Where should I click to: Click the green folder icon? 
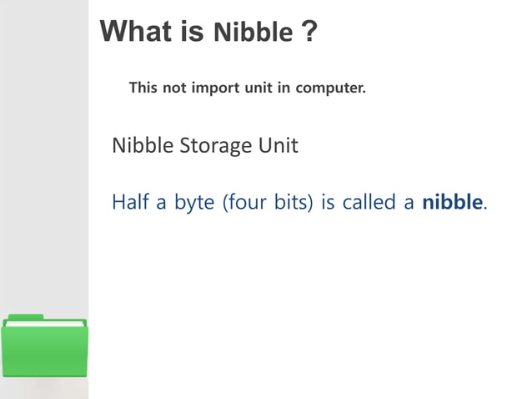click(x=44, y=346)
